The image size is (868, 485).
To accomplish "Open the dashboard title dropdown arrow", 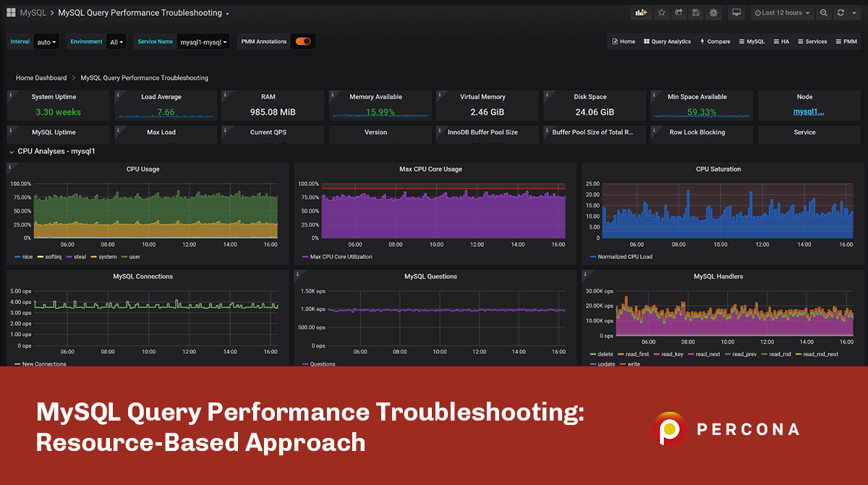I will [227, 14].
